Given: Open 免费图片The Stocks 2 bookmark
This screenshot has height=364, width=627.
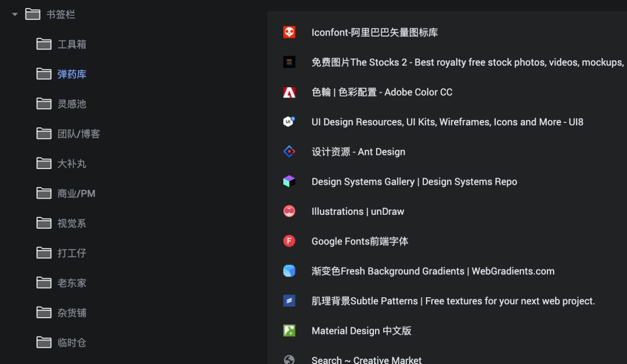Looking at the screenshot, I should (467, 62).
